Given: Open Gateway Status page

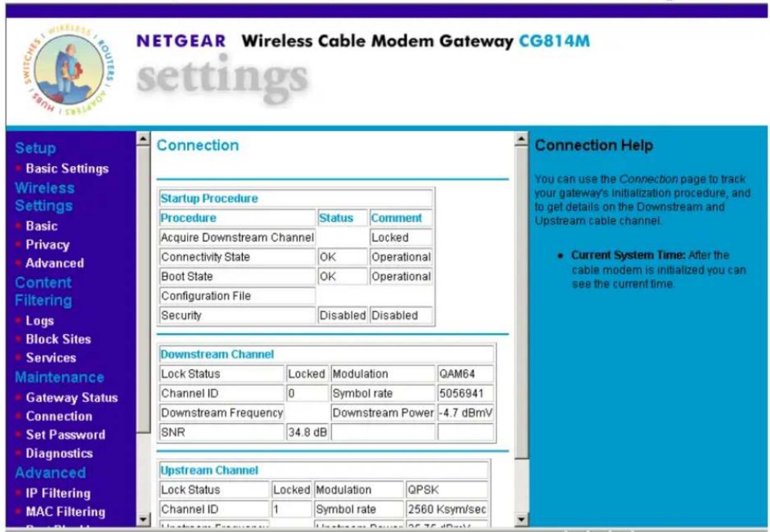Looking at the screenshot, I should tap(71, 398).
